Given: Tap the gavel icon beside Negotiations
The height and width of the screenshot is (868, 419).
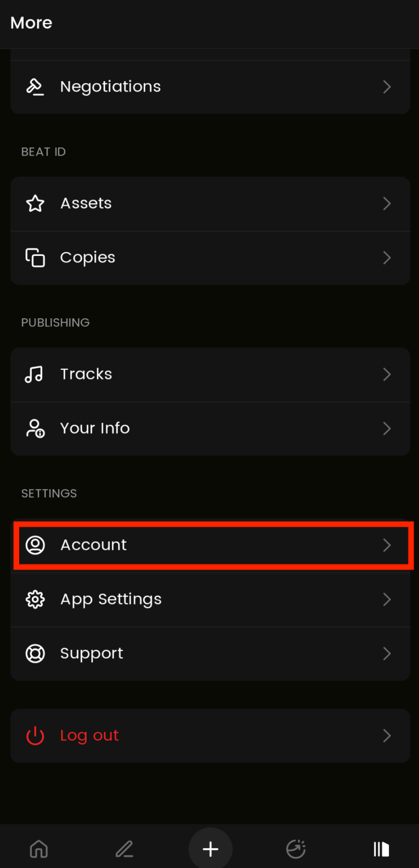Looking at the screenshot, I should click(x=35, y=87).
